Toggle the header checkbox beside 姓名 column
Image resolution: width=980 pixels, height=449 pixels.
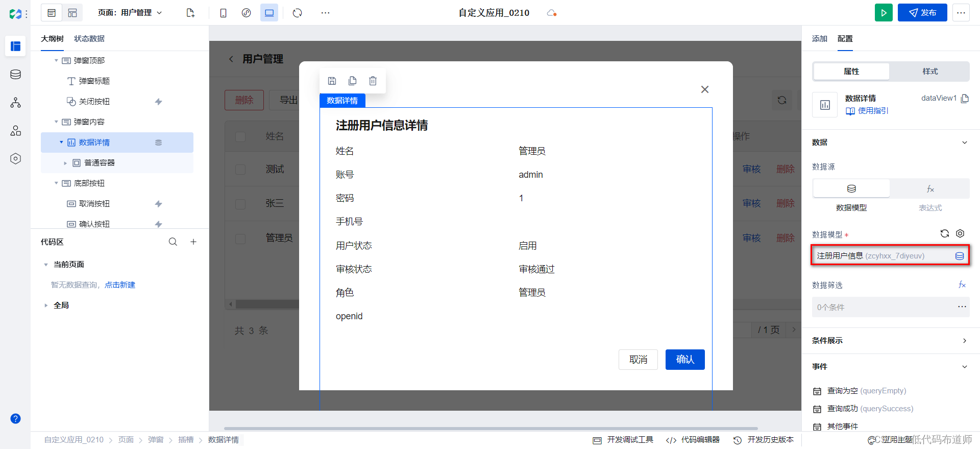(x=240, y=136)
